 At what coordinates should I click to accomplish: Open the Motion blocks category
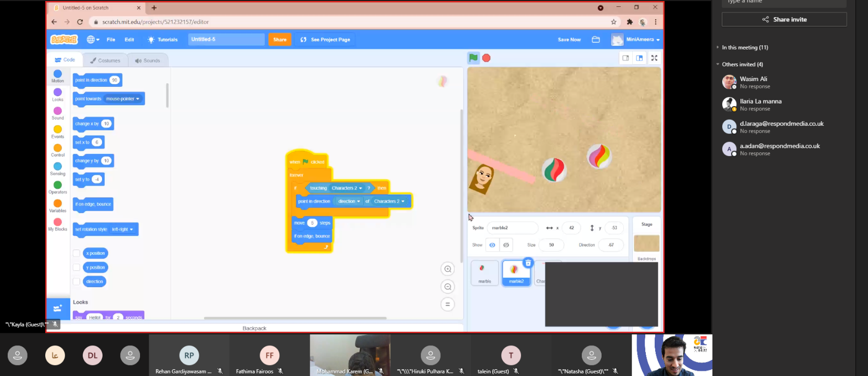click(x=58, y=76)
